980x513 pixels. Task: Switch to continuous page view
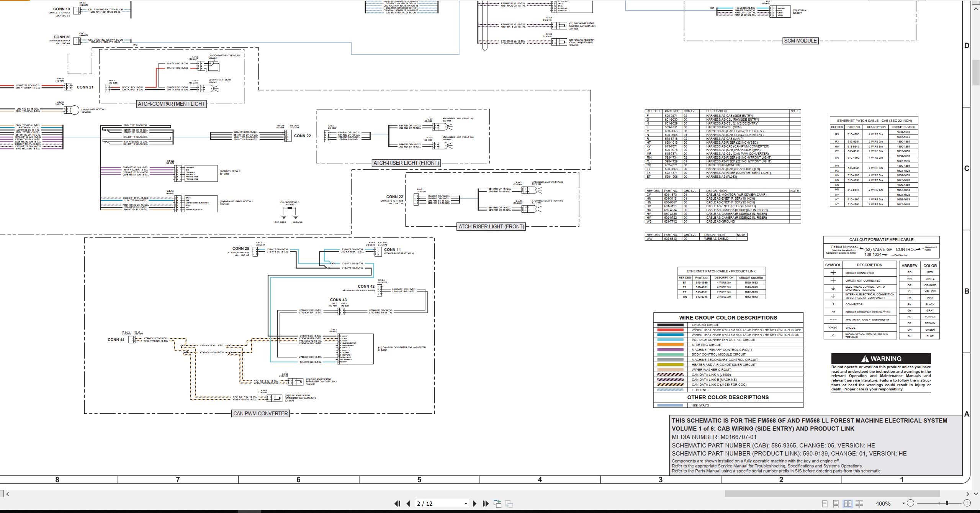click(x=836, y=504)
